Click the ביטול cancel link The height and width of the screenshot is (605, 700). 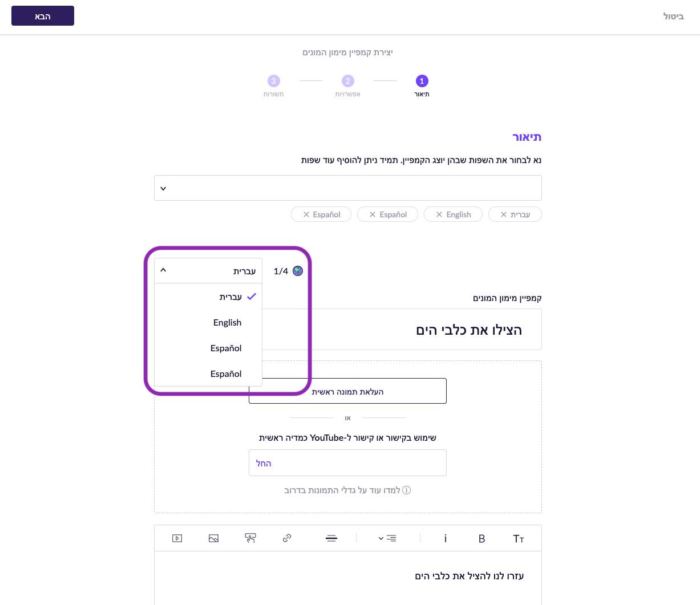[673, 16]
